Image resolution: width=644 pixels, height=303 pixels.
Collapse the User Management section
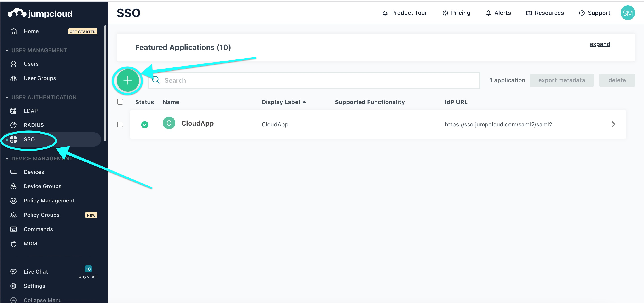click(7, 50)
